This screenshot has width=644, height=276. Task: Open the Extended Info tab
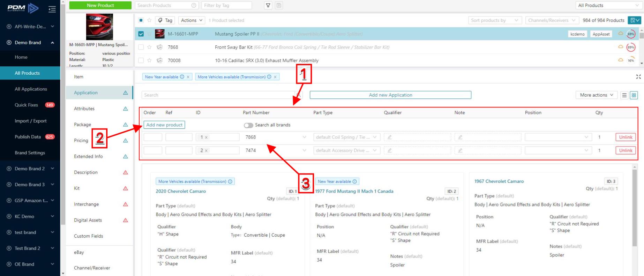99,156
